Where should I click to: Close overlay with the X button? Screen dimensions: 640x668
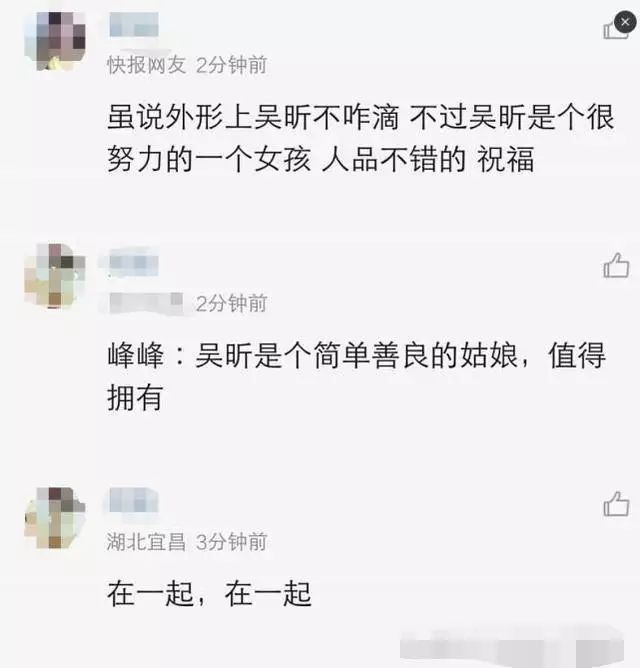click(625, 22)
